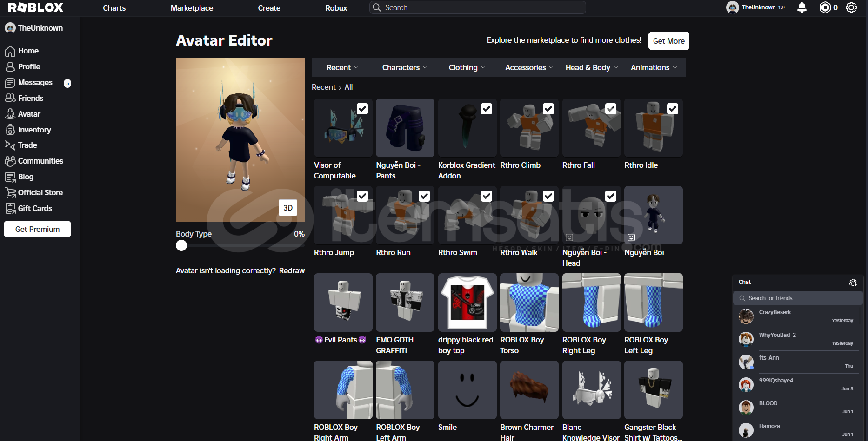Image resolution: width=868 pixels, height=441 pixels.
Task: Click the TheUnknown avatar in top bar
Action: pyautogui.click(x=733, y=7)
